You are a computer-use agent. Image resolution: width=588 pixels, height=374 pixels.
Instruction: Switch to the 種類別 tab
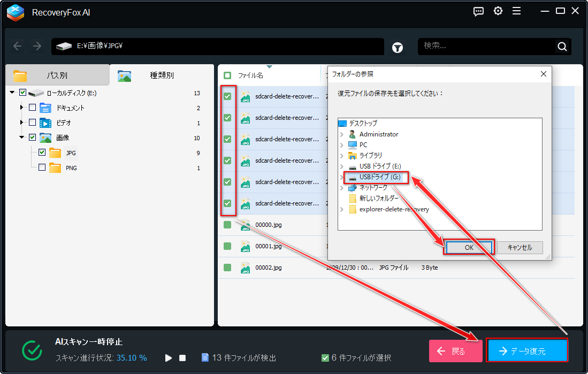[162, 75]
